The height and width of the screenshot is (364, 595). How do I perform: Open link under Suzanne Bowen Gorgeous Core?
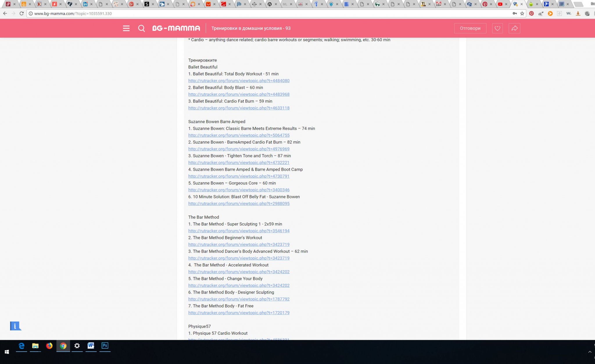tap(239, 190)
